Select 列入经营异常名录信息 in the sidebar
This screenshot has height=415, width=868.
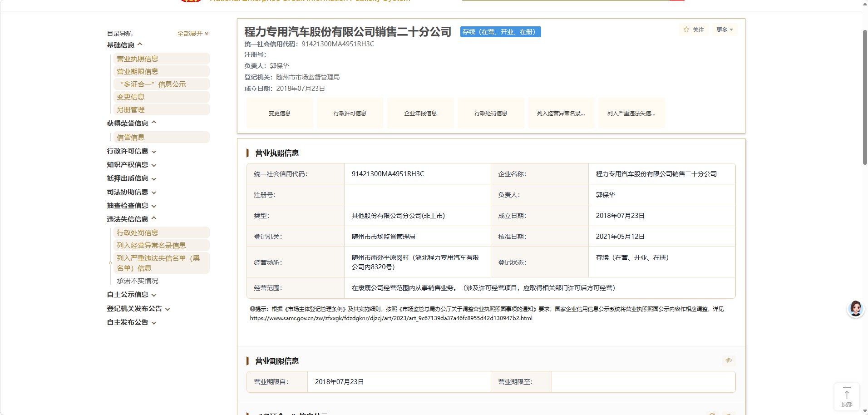(162, 245)
